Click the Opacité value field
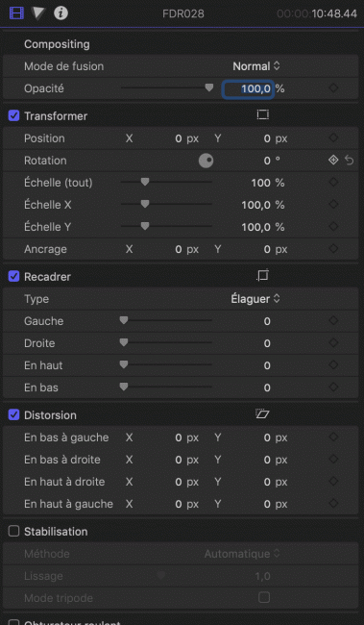 [x=248, y=88]
